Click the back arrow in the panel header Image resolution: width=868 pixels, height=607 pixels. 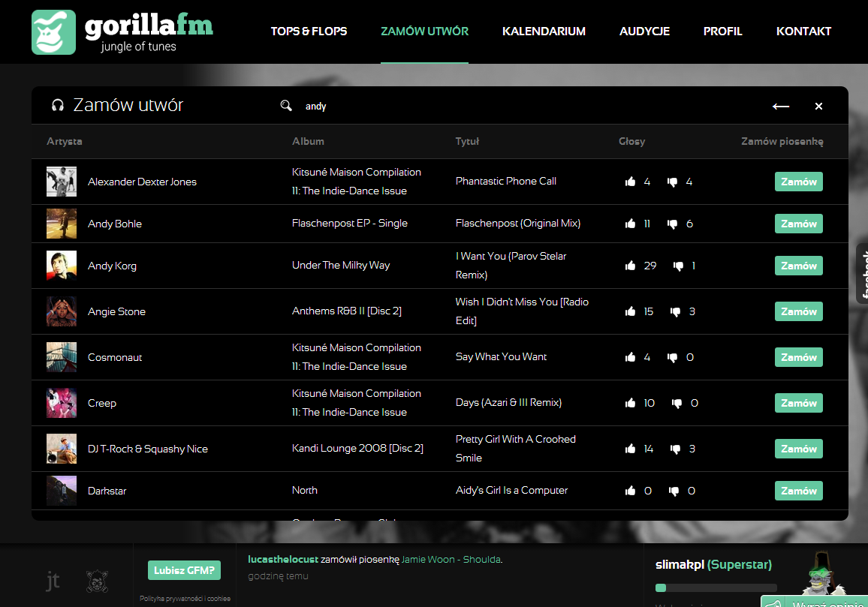[781, 107]
